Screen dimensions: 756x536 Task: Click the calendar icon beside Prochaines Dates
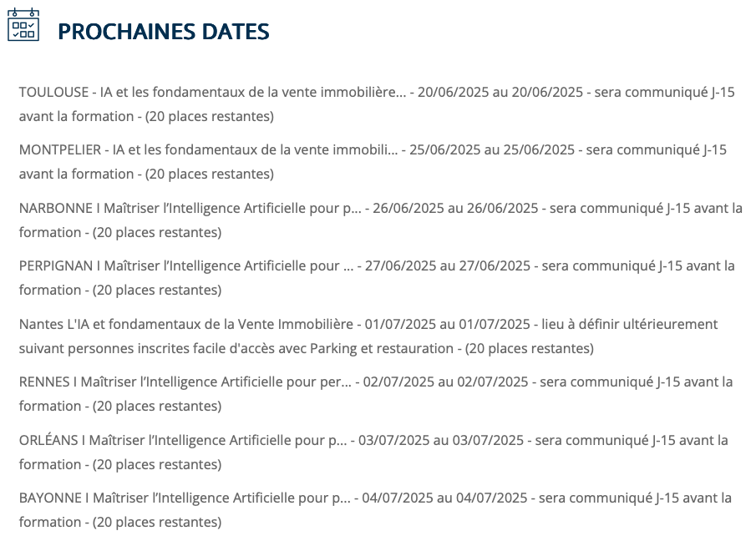tap(23, 24)
